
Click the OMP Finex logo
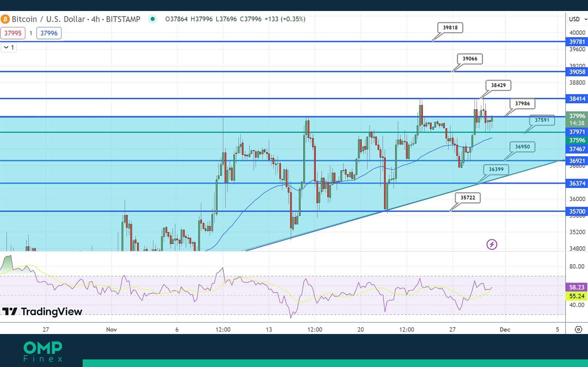[x=42, y=351]
